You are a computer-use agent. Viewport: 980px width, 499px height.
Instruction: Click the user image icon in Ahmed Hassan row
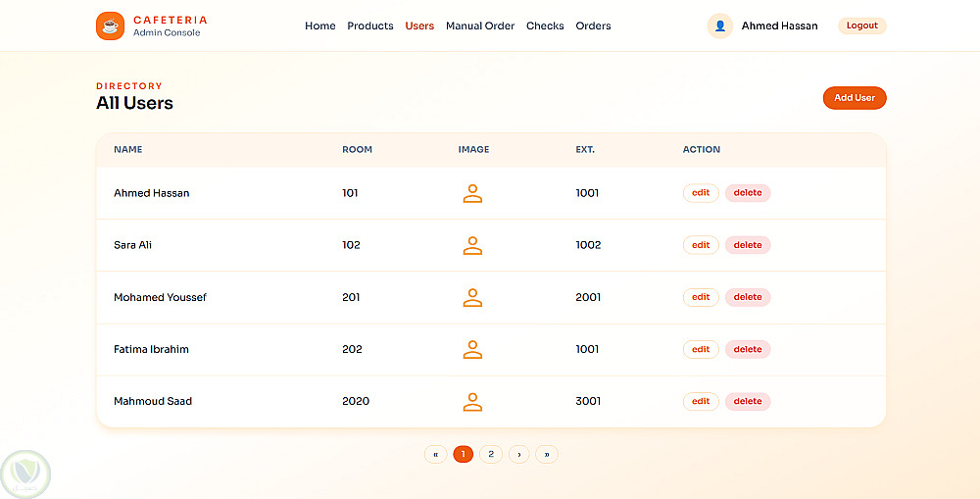pyautogui.click(x=472, y=193)
